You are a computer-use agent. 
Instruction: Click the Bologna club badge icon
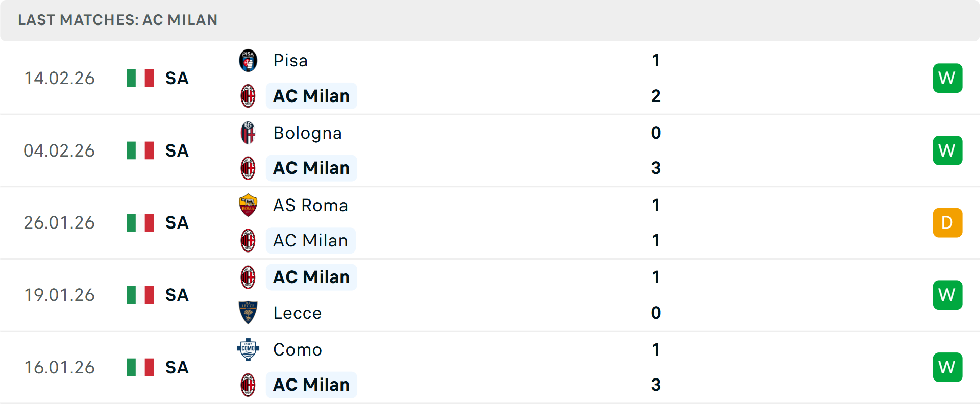point(248,133)
